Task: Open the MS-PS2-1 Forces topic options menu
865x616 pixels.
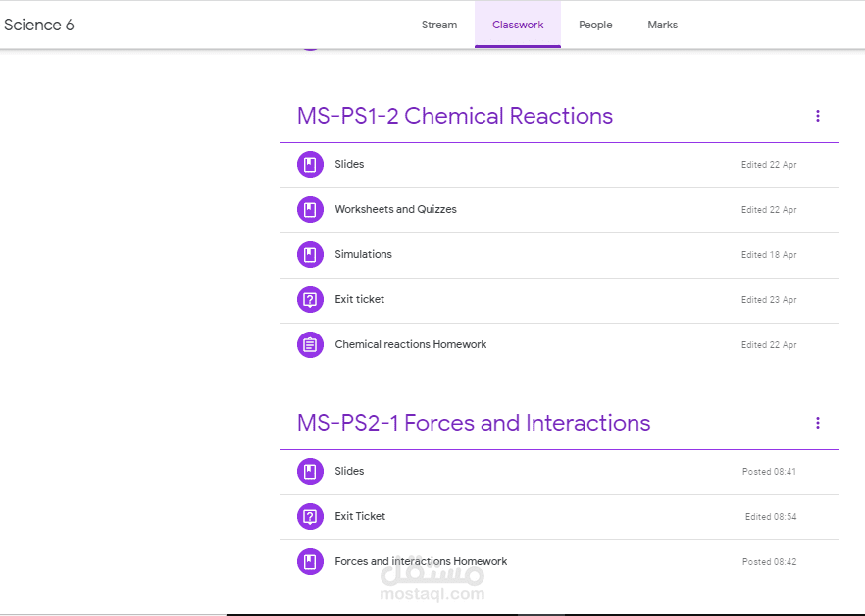Action: tap(818, 423)
